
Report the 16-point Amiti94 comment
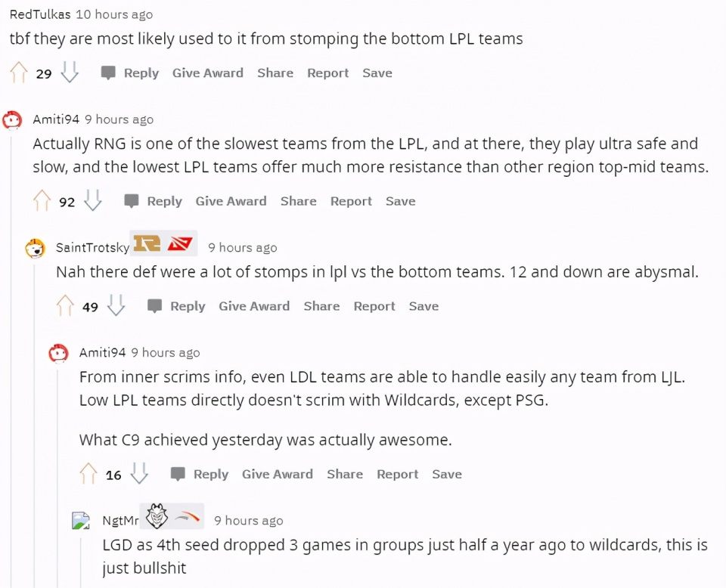(397, 474)
